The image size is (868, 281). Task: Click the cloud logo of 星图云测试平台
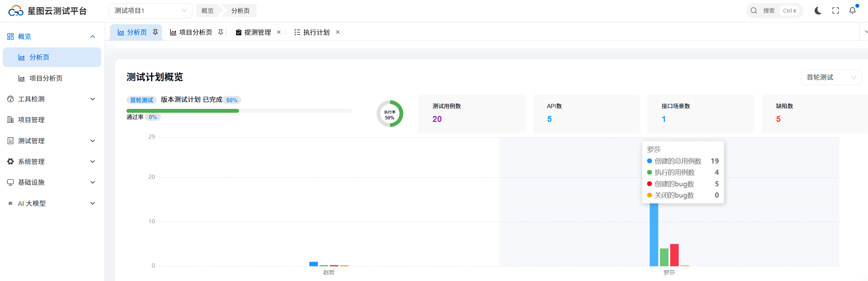[16, 11]
